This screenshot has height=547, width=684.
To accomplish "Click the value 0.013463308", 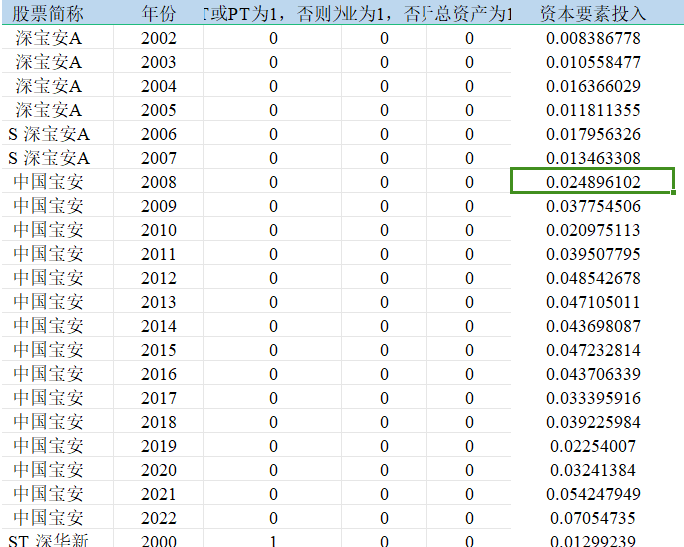I will pos(593,158).
